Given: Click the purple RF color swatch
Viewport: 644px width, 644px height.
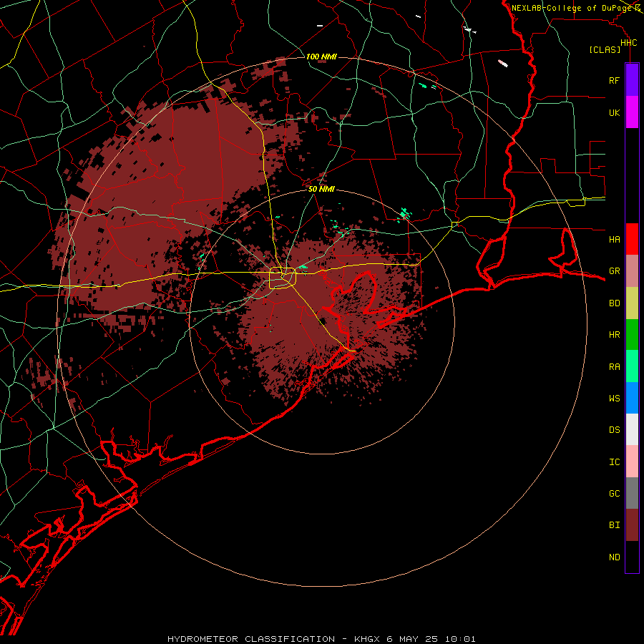Looking at the screenshot, I should pos(632,80).
